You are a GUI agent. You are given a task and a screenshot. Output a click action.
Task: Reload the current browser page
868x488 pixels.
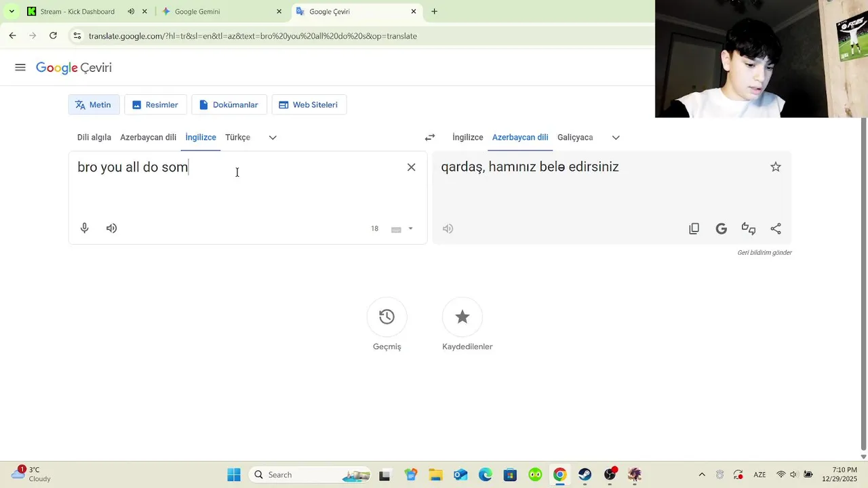53,36
